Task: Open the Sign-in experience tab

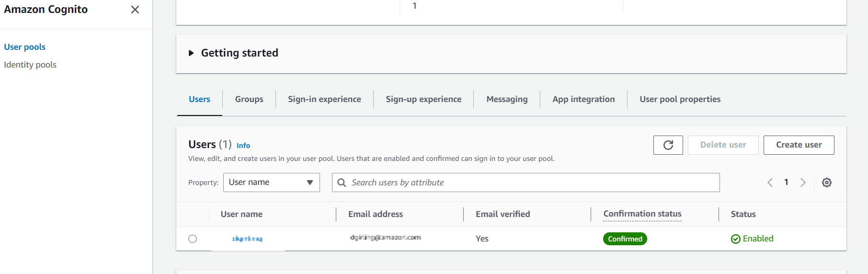Action: point(324,99)
